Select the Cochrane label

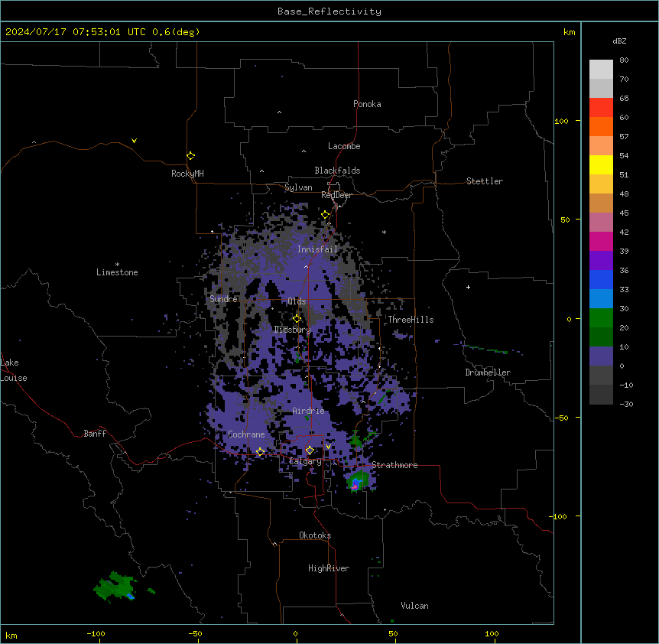tap(246, 434)
